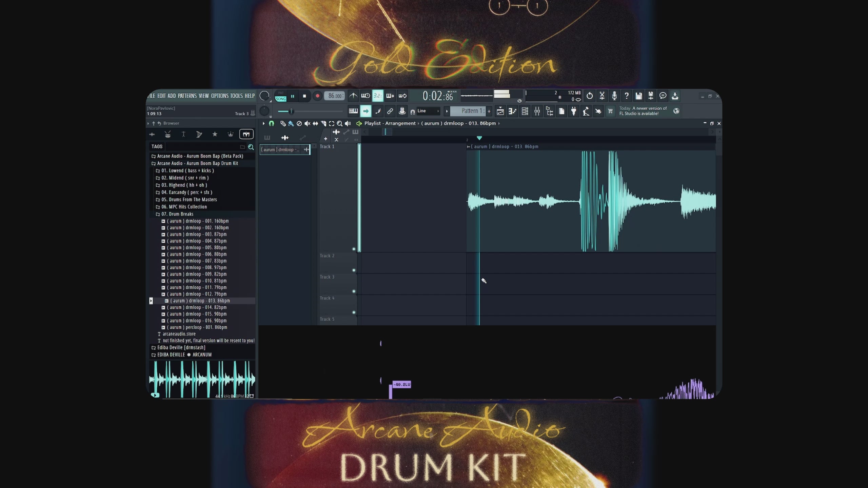Select sample ( aurum ) drmloop - 014. 82bpm
The width and height of the screenshot is (868, 488).
pos(197,307)
